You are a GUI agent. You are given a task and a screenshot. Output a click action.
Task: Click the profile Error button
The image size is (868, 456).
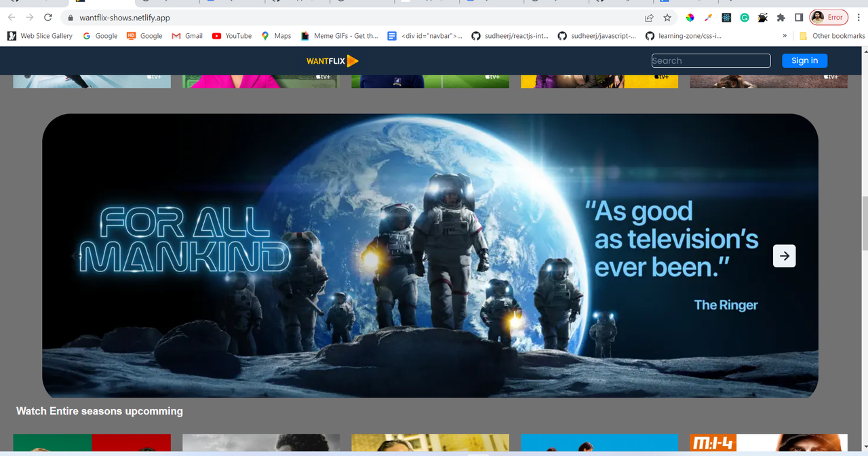click(x=829, y=18)
